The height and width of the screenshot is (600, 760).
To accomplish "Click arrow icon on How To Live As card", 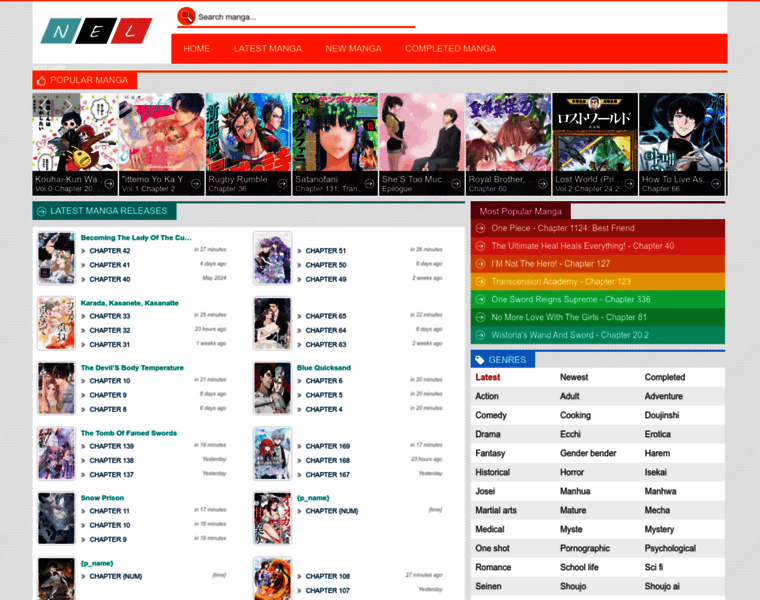I will 716,184.
